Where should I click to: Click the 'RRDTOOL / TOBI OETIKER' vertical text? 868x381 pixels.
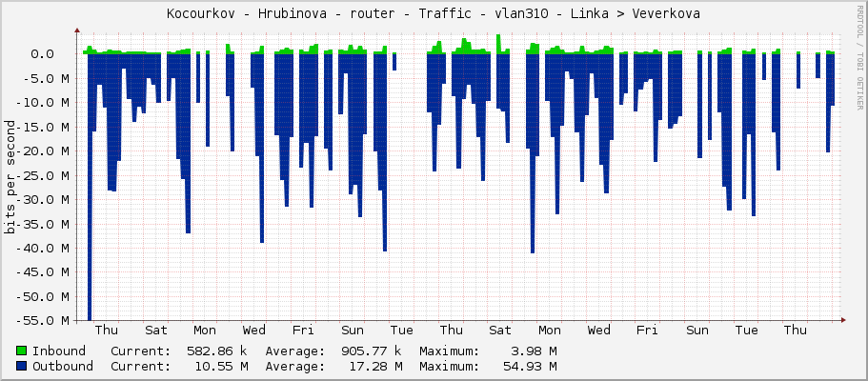859,57
